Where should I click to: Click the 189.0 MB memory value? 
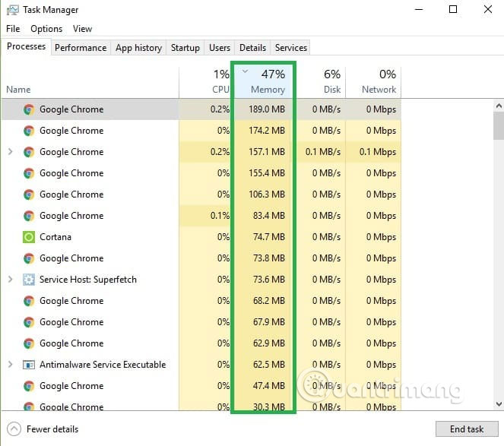point(267,109)
